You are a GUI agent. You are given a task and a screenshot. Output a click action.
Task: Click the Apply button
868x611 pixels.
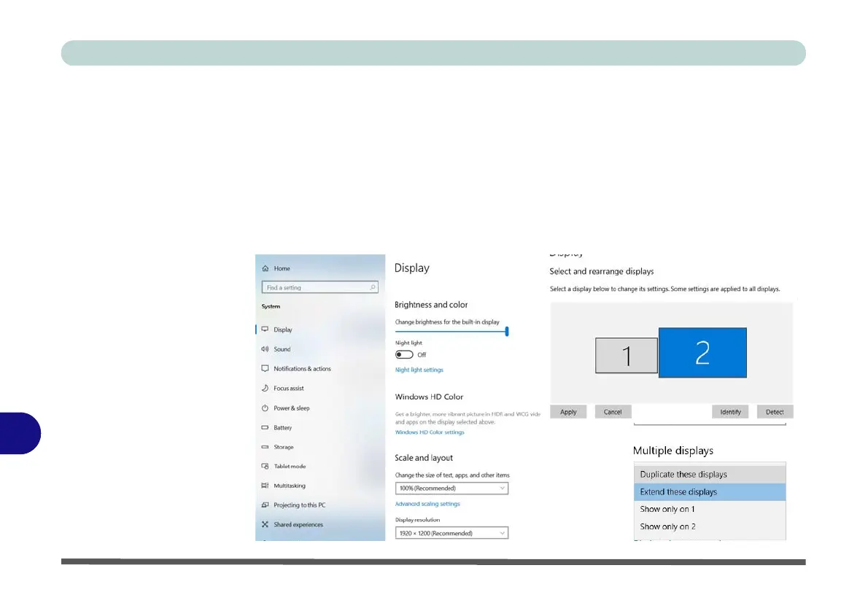568,412
